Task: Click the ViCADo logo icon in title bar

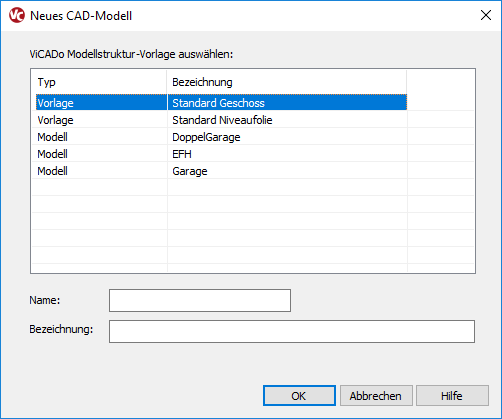Action: click(x=17, y=15)
